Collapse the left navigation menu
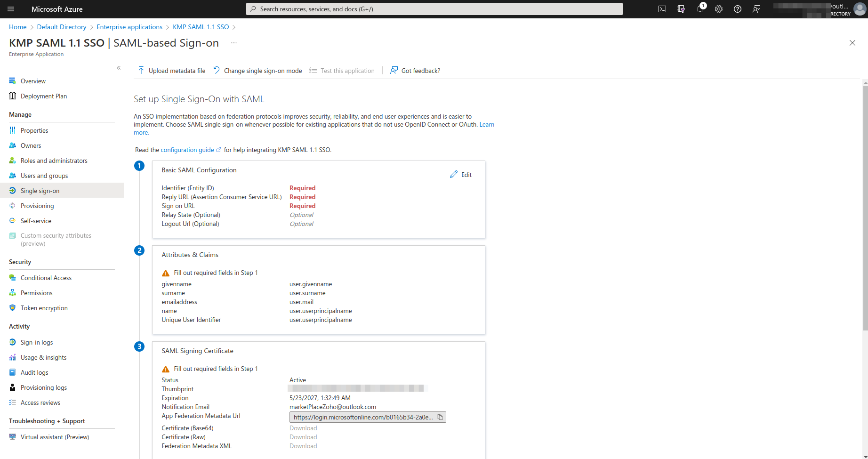The image size is (868, 459). point(119,68)
